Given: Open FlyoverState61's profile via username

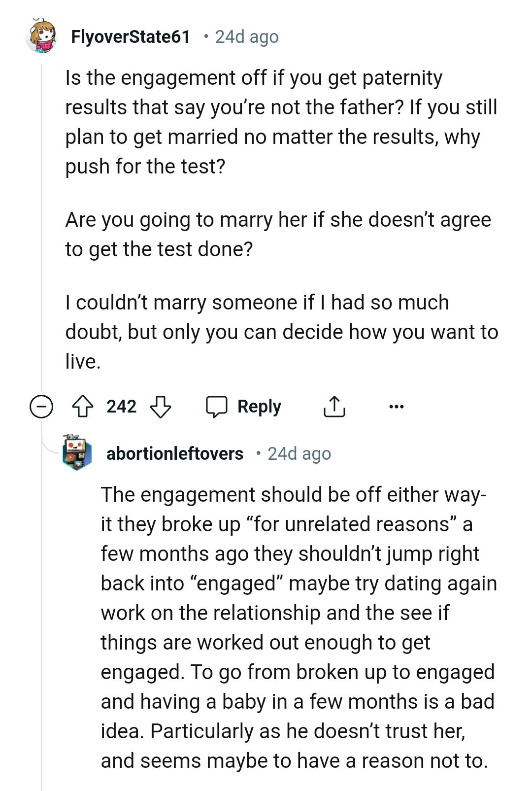Looking at the screenshot, I should (131, 36).
